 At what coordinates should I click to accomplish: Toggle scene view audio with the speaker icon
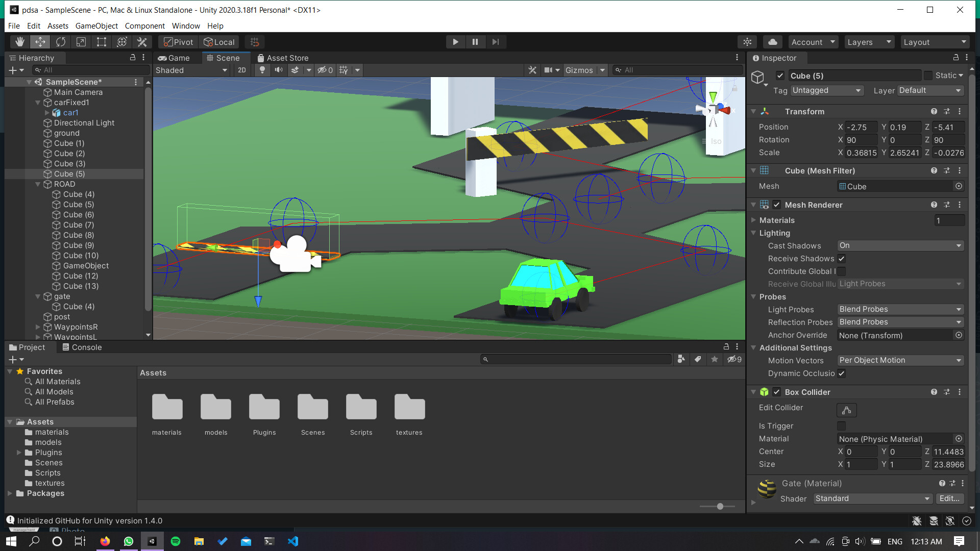point(279,70)
